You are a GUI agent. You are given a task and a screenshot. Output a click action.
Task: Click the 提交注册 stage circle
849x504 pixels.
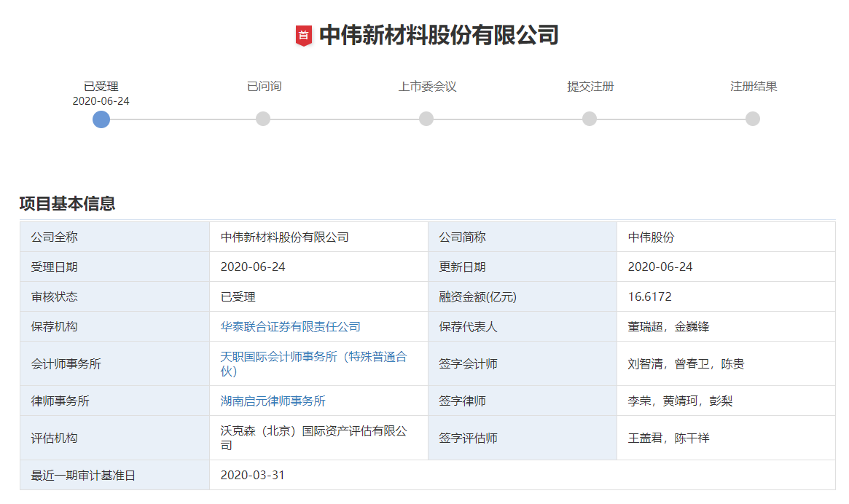tap(590, 119)
